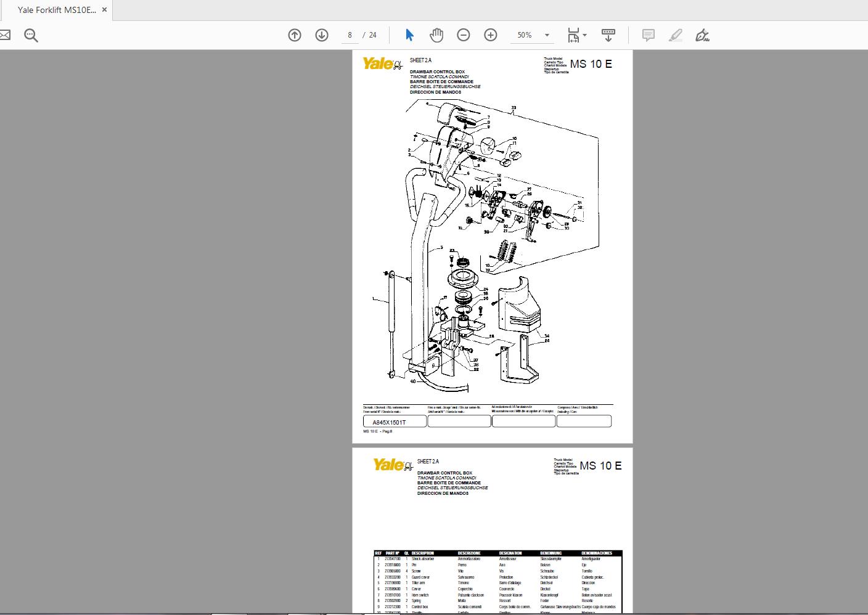Activate the hand pan tool
868x615 pixels.
[x=436, y=35]
